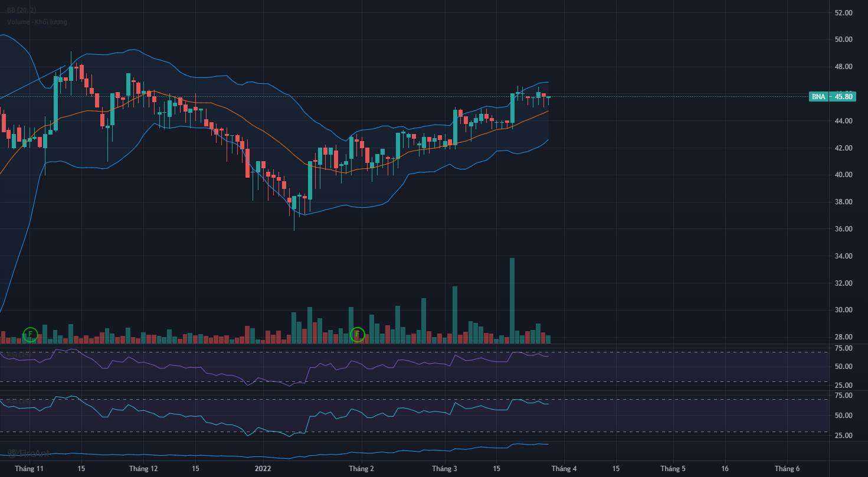Click the Tháng 4 time axis label
The height and width of the screenshot is (477, 868).
(x=564, y=469)
